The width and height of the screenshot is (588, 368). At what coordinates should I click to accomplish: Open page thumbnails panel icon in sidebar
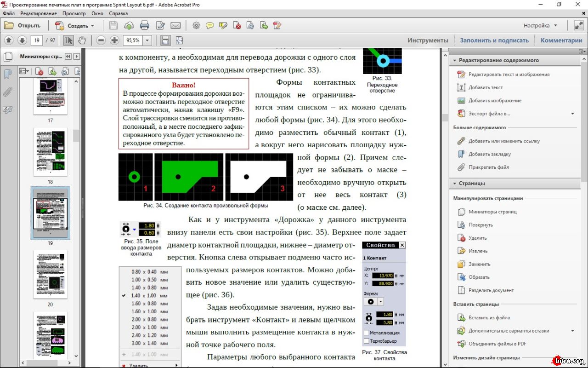point(8,57)
